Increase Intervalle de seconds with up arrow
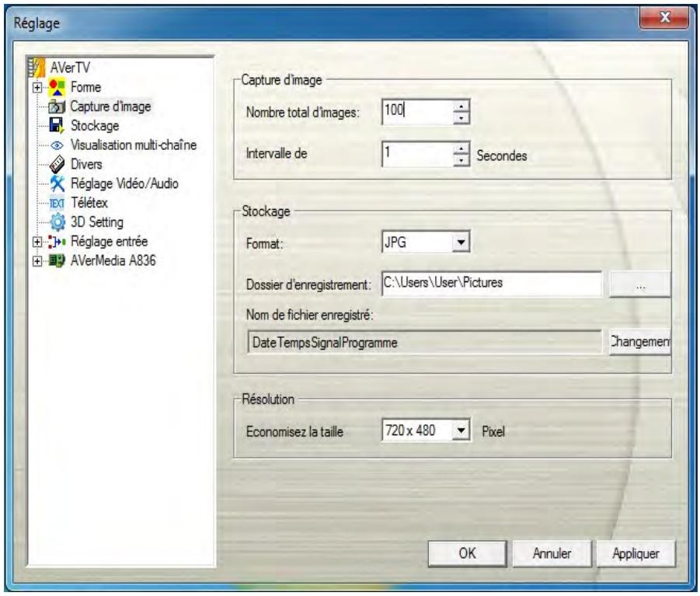700x596 pixels. [x=461, y=148]
